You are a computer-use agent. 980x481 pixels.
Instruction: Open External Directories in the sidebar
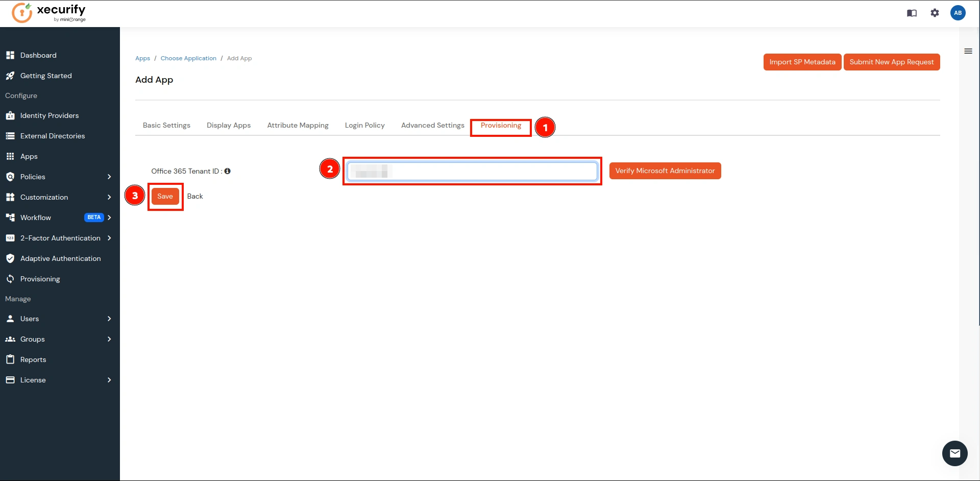(53, 136)
